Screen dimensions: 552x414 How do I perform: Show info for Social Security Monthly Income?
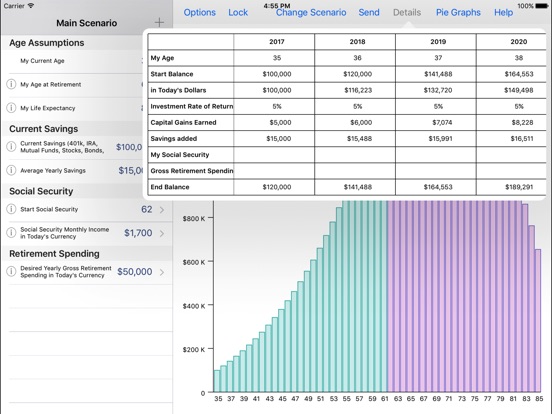coord(11,233)
